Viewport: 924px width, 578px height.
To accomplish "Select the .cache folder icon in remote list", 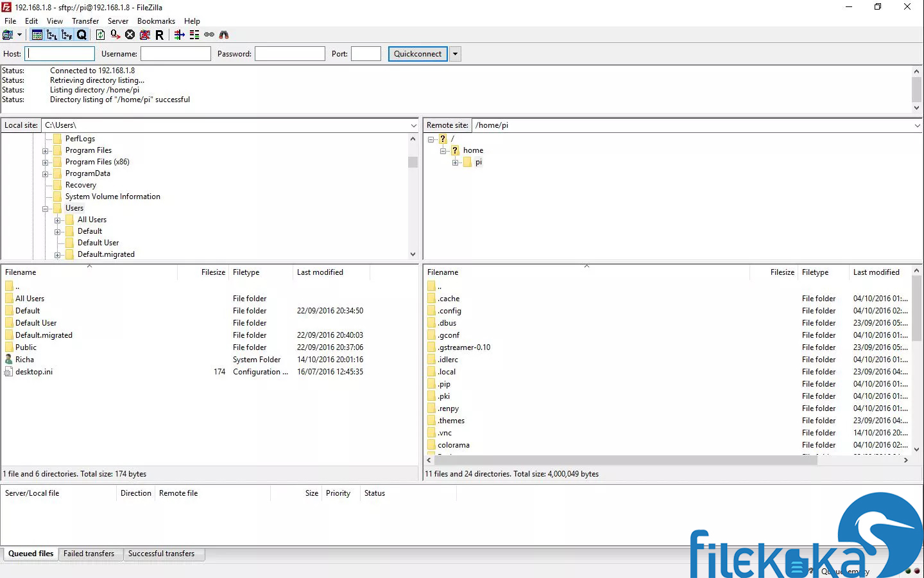I will pos(431,299).
